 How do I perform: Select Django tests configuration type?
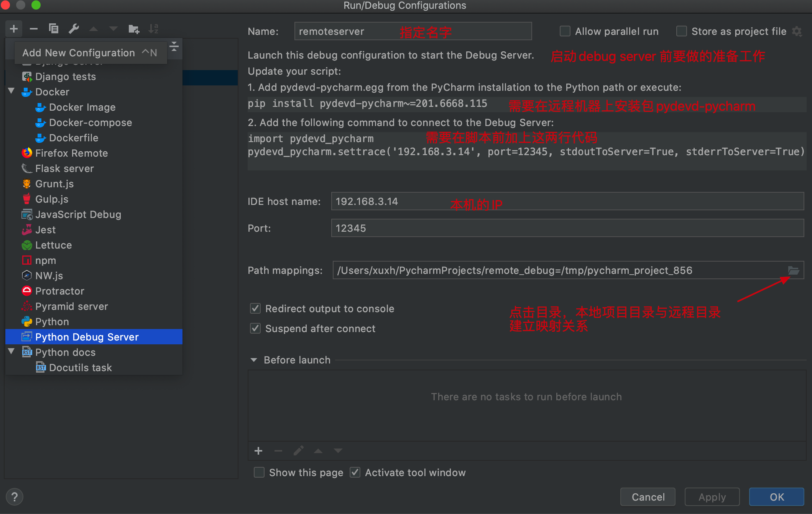coord(94,77)
